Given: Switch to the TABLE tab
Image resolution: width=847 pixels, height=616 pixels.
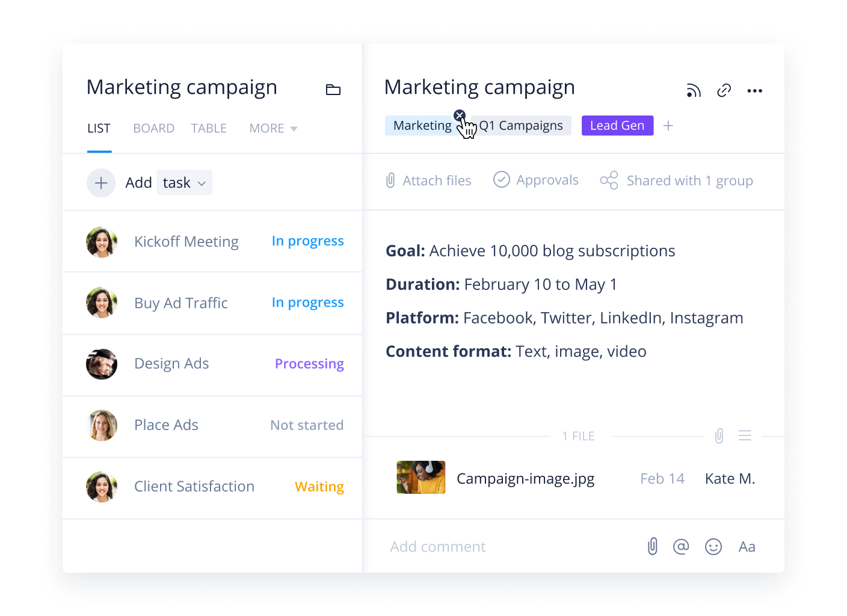Looking at the screenshot, I should coord(209,129).
